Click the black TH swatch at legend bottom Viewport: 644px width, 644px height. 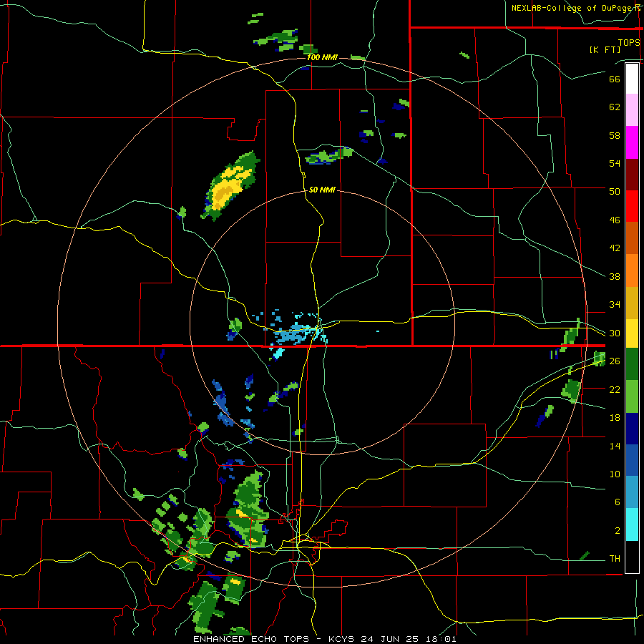click(x=632, y=557)
